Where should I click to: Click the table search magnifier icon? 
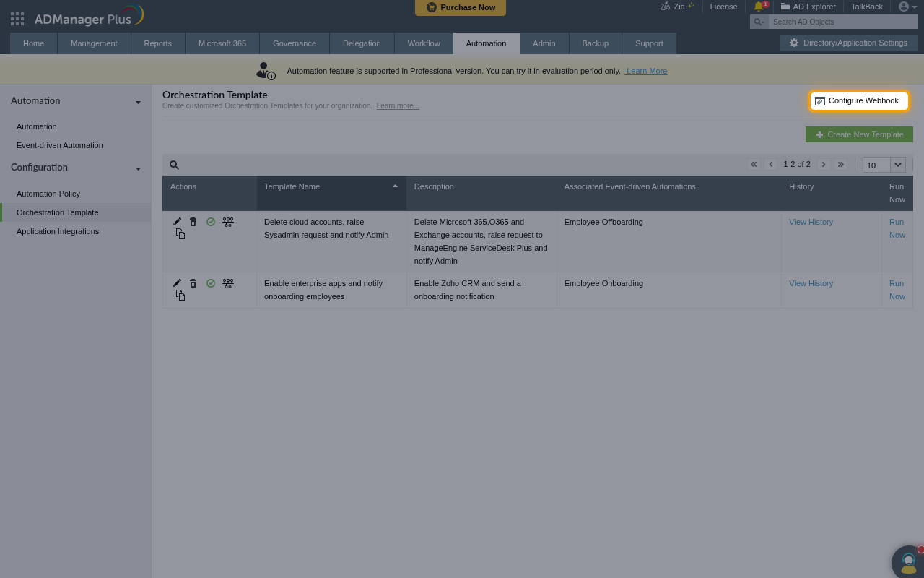[x=174, y=165]
